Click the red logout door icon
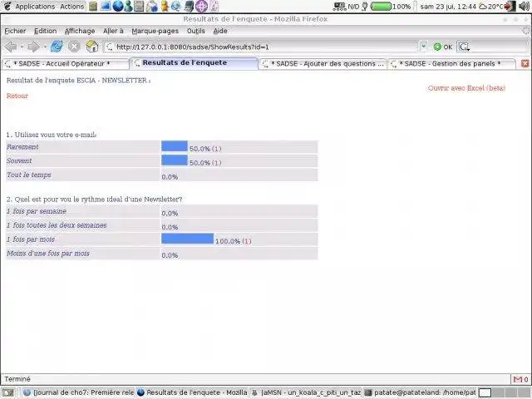This screenshot has width=532, height=399. click(x=510, y=6)
